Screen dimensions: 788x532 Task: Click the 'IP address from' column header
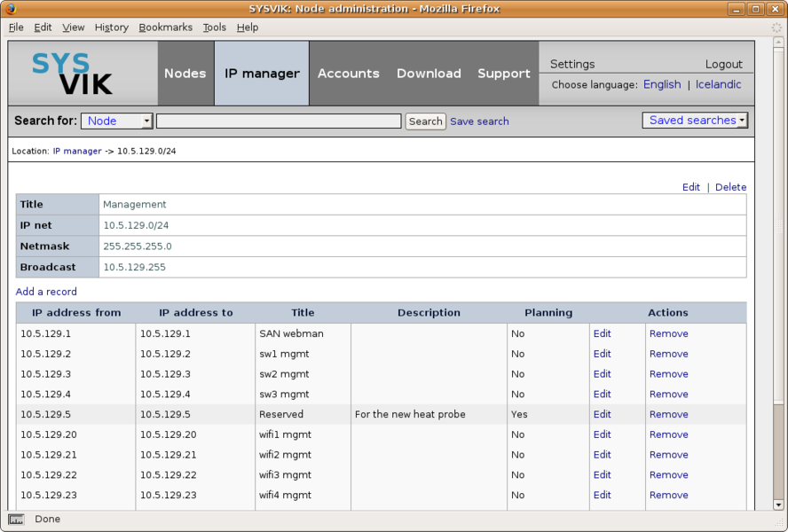click(76, 312)
